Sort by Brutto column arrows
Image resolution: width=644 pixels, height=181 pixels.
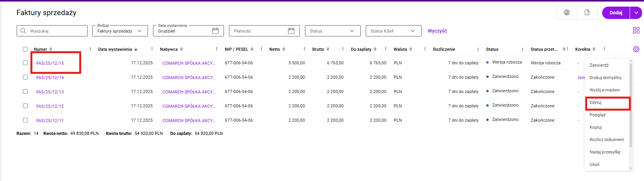click(x=328, y=49)
